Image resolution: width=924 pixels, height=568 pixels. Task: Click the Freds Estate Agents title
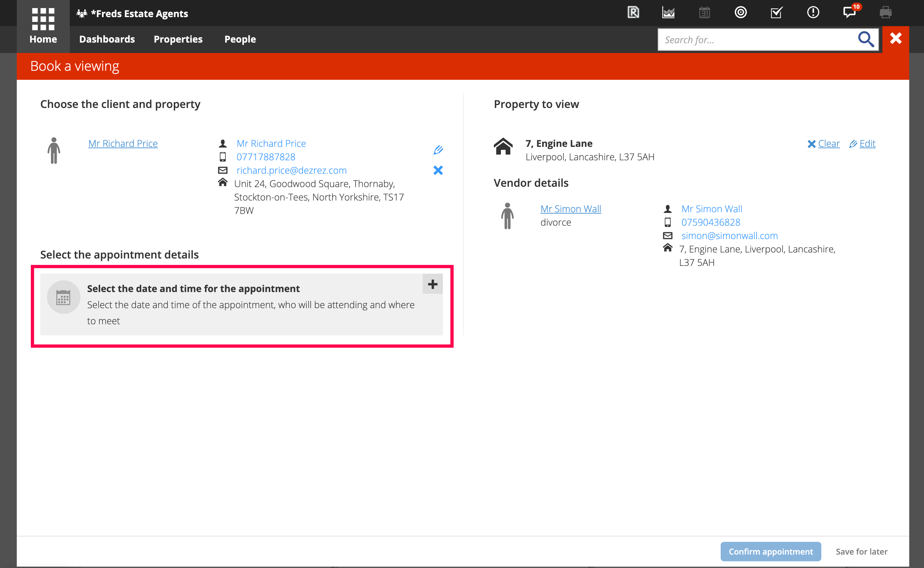tap(140, 13)
